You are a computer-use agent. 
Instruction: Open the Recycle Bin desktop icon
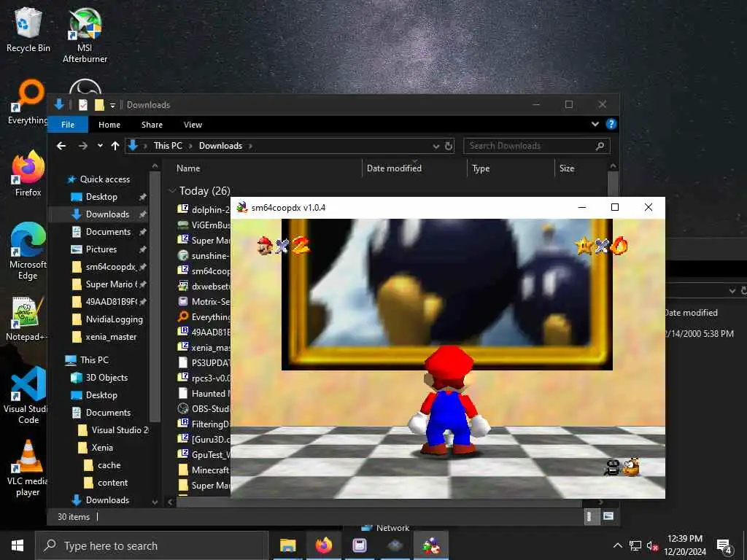point(28,31)
